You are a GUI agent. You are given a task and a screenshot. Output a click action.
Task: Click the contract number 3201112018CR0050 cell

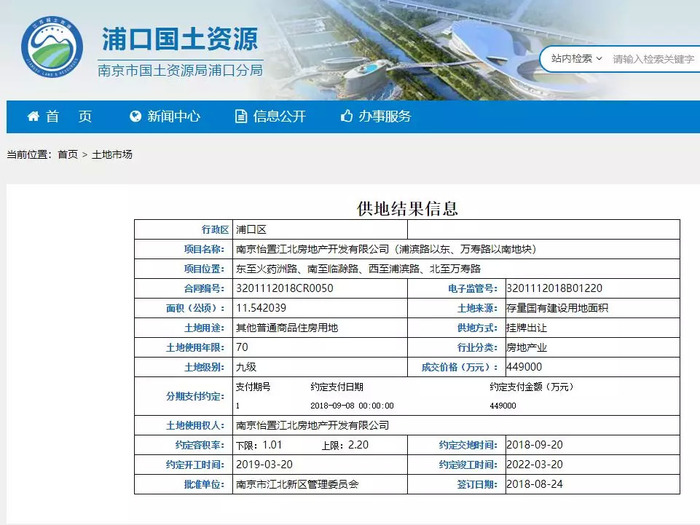320,288
